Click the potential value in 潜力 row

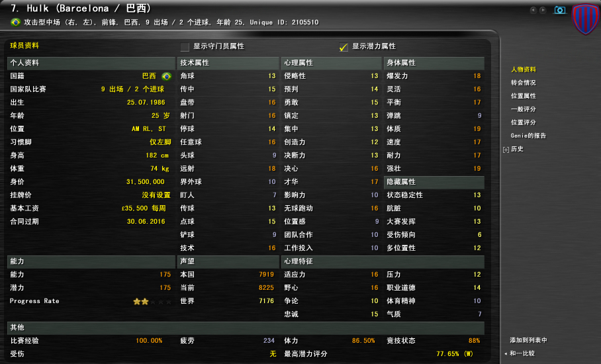click(165, 288)
